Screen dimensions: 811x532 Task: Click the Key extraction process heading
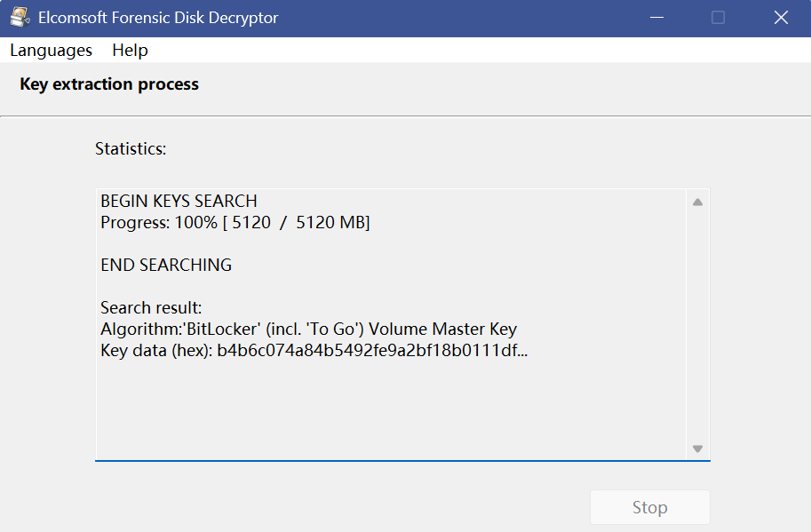pos(109,84)
